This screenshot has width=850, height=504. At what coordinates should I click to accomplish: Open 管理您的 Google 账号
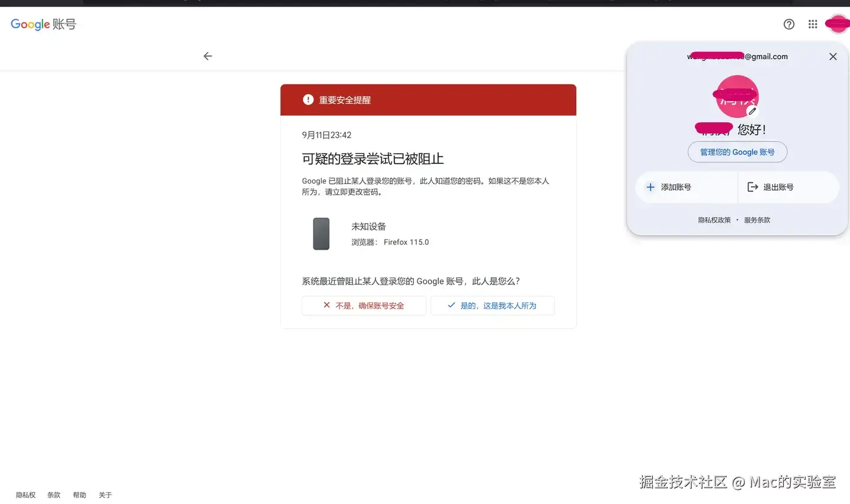click(x=737, y=152)
